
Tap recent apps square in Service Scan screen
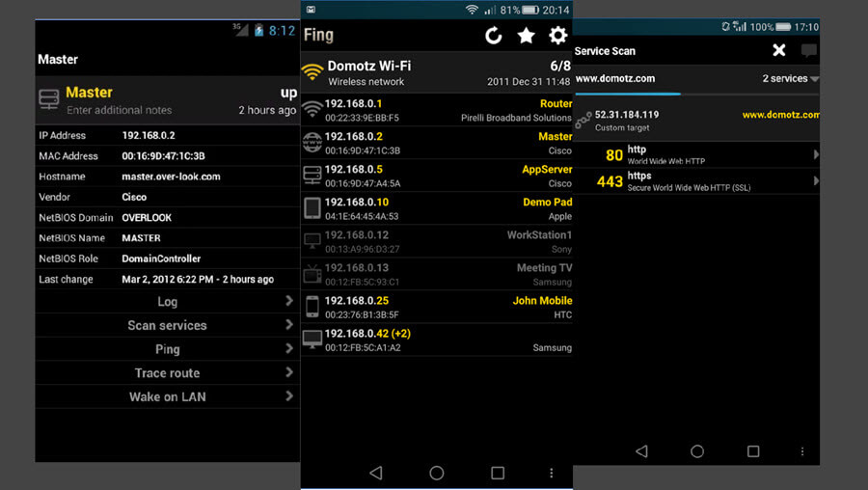753,451
